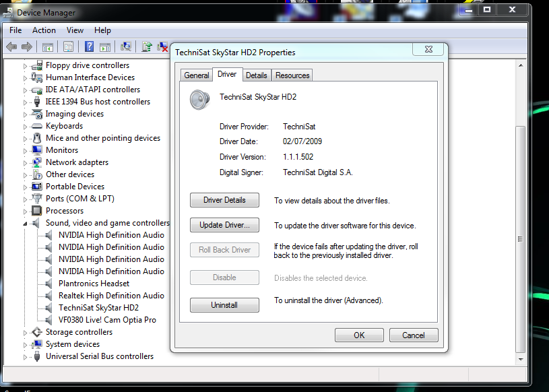Click the Monitors category icon
549x392 pixels.
(x=37, y=150)
